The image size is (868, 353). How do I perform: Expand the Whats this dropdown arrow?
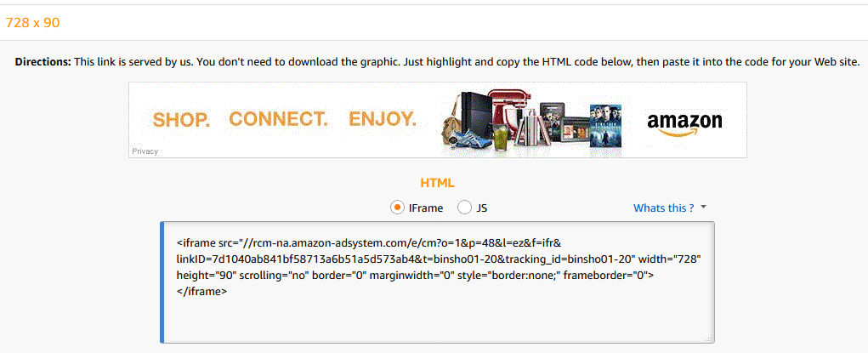(704, 208)
